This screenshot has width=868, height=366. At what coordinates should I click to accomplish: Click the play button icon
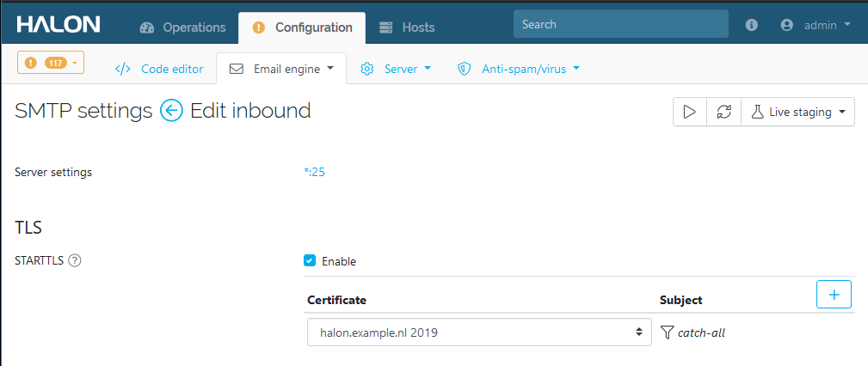[689, 112]
